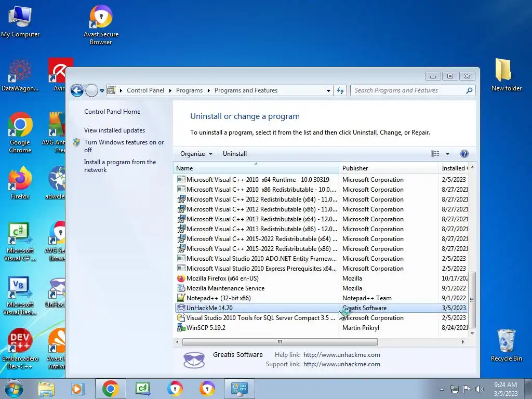This screenshot has height=399, width=532.
Task: Select UnHackMe 14.70 entry
Action: pos(321,308)
